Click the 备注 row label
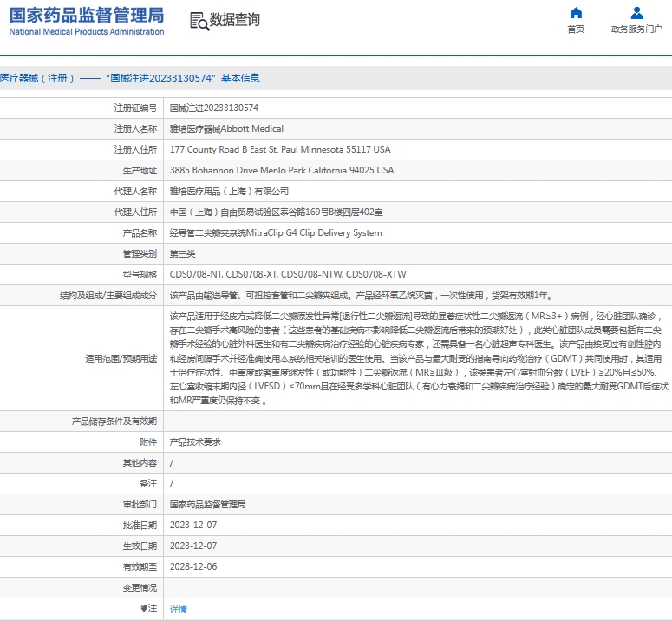The width and height of the screenshot is (672, 621). [148, 483]
